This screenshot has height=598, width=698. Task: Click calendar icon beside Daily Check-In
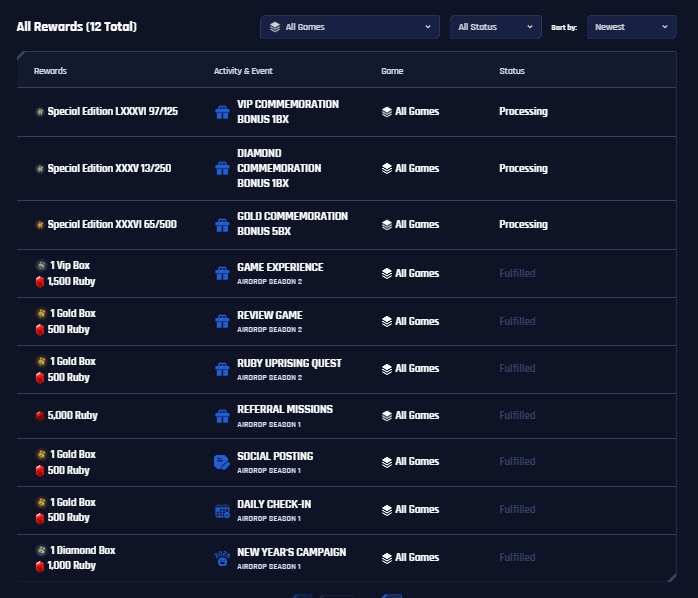click(222, 511)
